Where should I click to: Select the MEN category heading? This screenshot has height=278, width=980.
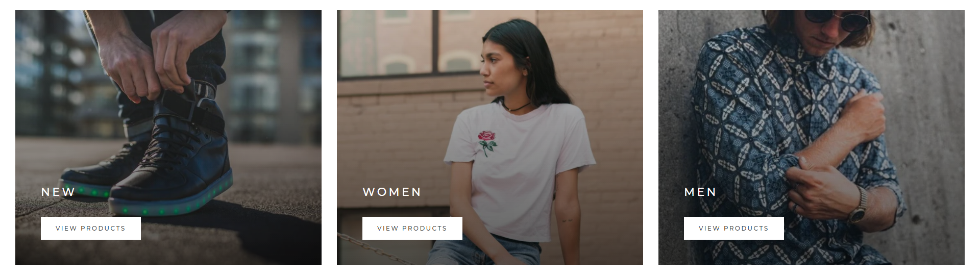[x=700, y=192]
